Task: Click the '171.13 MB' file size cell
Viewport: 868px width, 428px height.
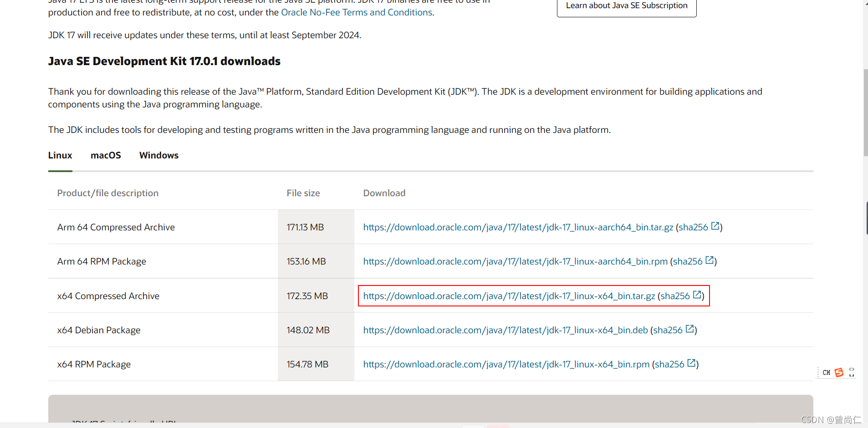Action: (x=316, y=227)
